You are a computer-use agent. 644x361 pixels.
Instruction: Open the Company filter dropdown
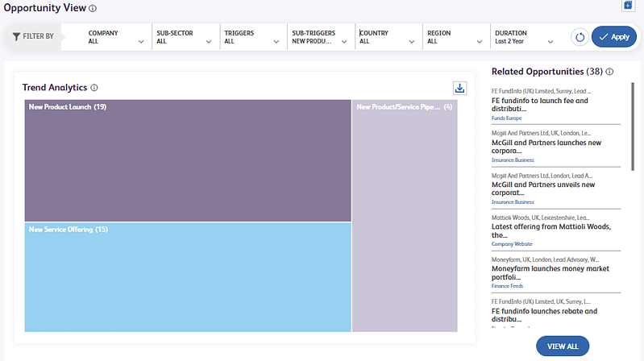tap(115, 37)
